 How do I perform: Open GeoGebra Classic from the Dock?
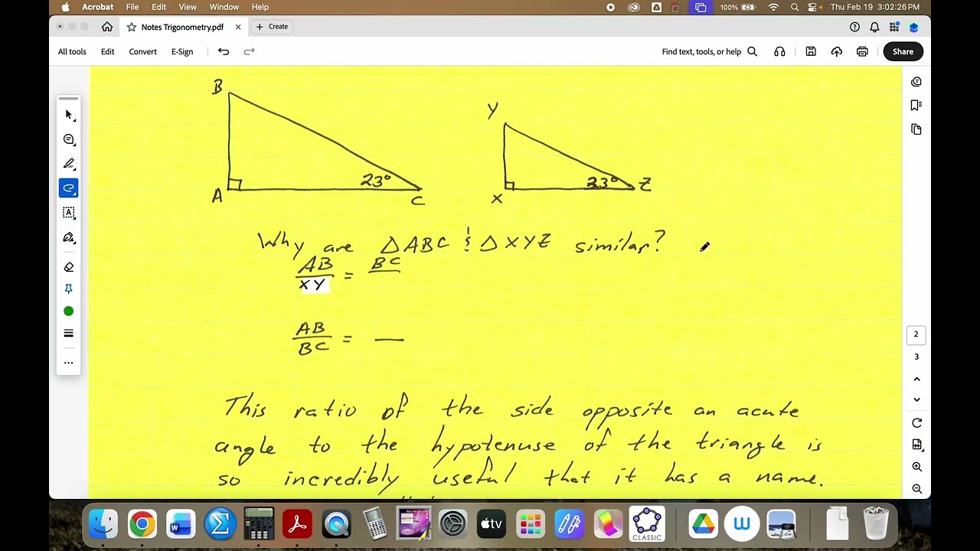pos(647,524)
